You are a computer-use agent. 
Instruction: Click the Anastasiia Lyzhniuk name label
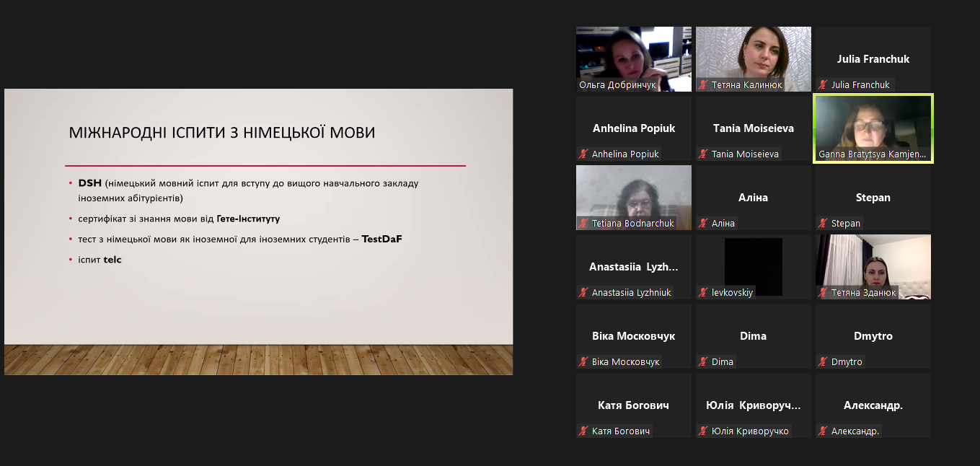(x=631, y=293)
